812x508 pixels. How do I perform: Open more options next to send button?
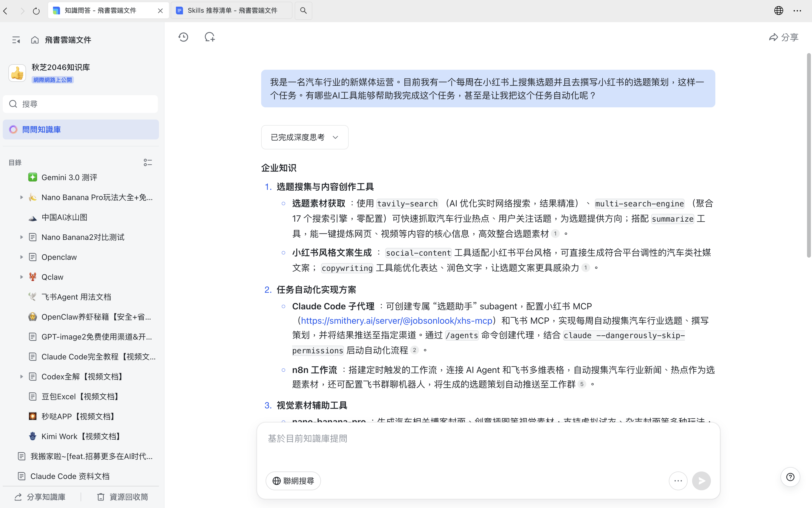click(x=678, y=481)
